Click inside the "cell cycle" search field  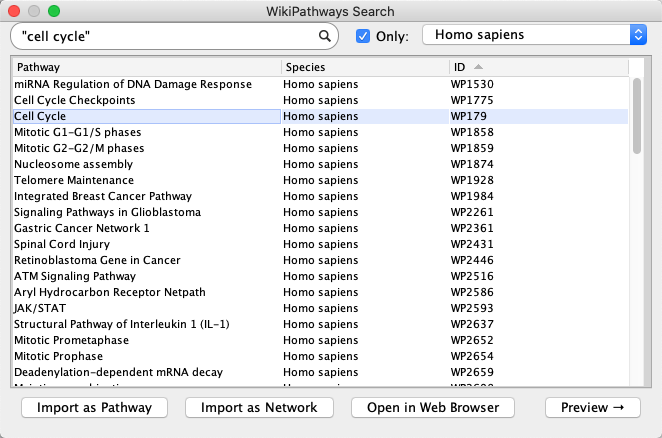(165, 36)
